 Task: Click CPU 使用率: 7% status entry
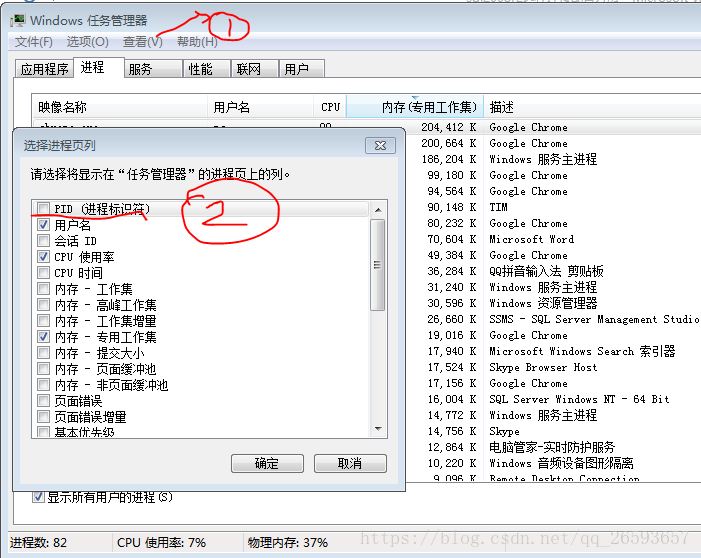(161, 543)
